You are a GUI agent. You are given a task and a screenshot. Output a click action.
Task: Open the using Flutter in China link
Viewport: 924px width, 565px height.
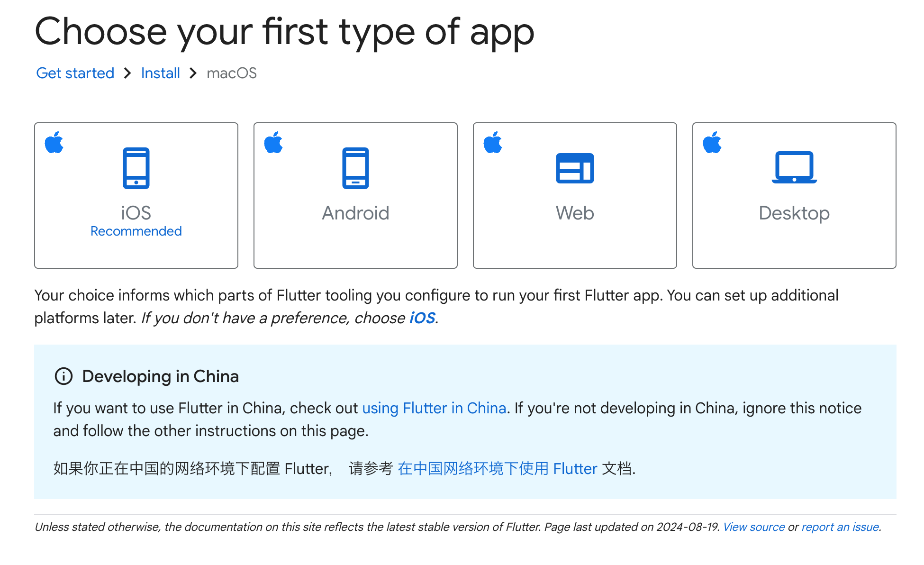pyautogui.click(x=434, y=408)
